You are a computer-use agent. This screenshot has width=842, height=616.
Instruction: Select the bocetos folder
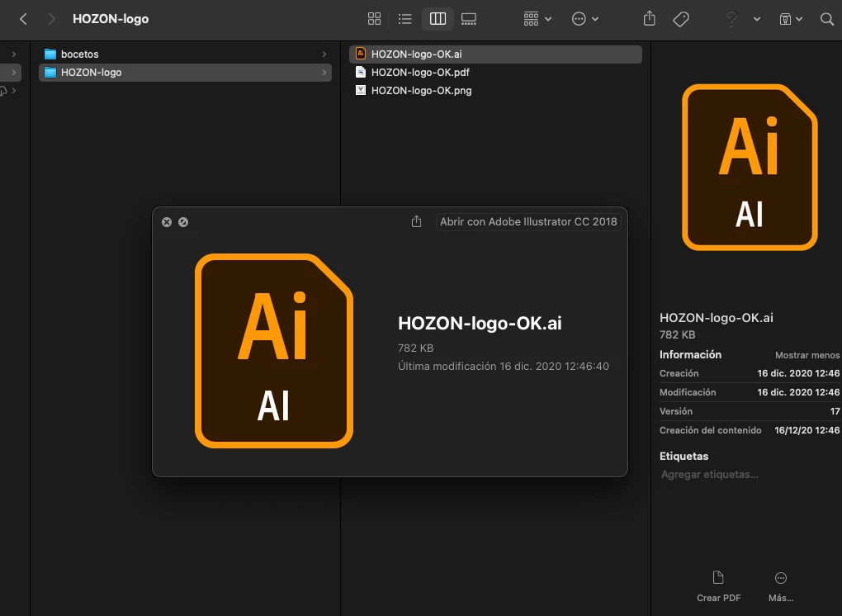[x=185, y=54]
